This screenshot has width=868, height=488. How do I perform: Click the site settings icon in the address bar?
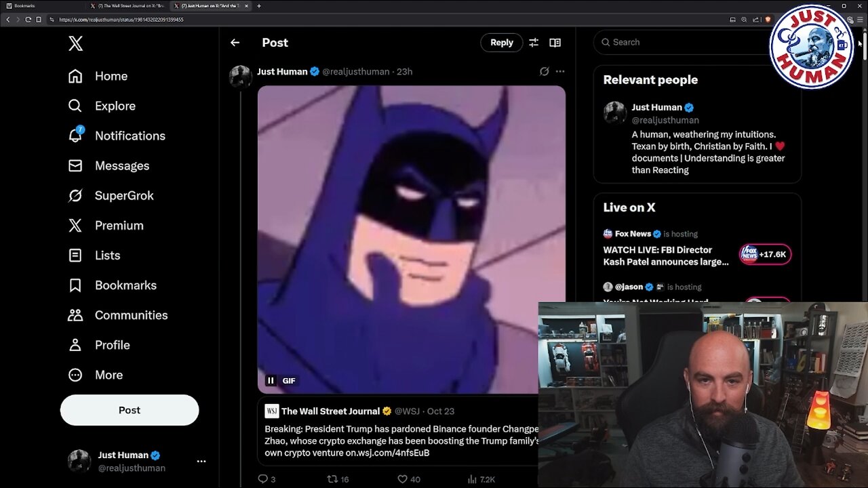coord(52,20)
